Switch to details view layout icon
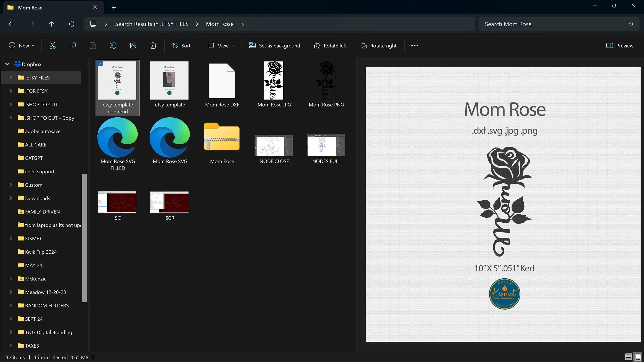 628,357
